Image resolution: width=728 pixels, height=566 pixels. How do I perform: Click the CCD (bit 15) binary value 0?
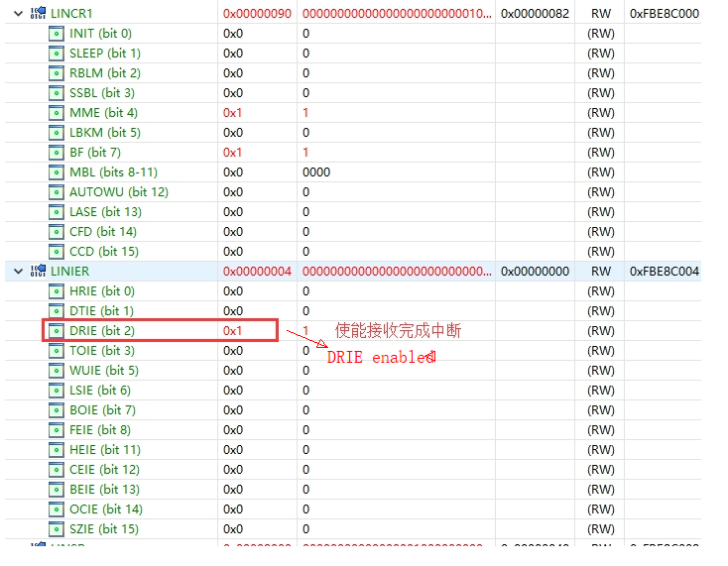305,252
